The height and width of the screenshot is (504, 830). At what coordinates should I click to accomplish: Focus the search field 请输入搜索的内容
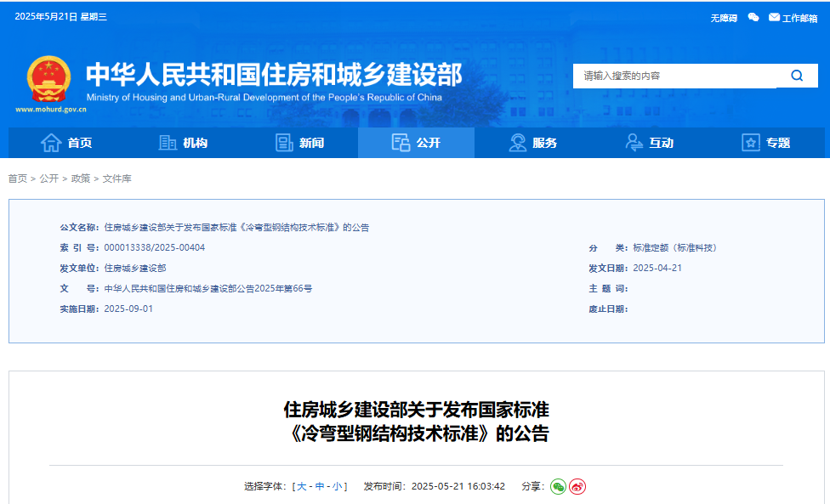675,76
